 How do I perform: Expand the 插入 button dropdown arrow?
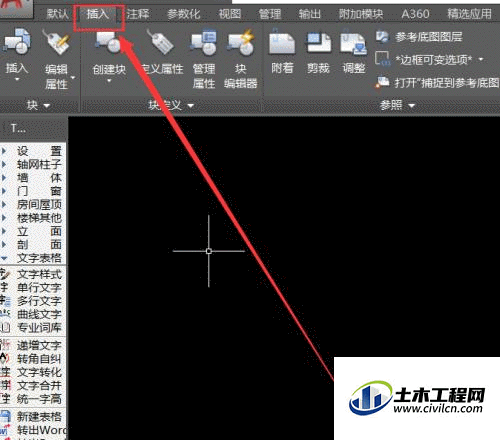(x=17, y=80)
